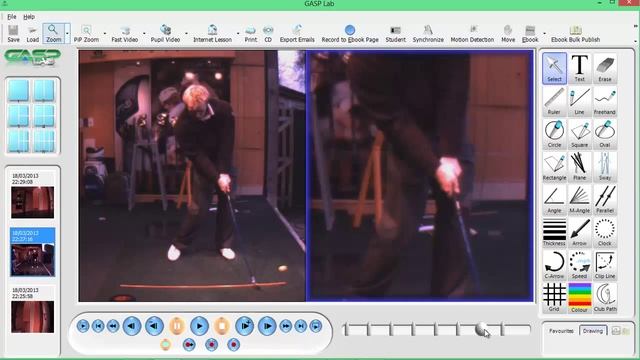The width and height of the screenshot is (640, 360).
Task: Open the File menu
Action: [x=11, y=17]
